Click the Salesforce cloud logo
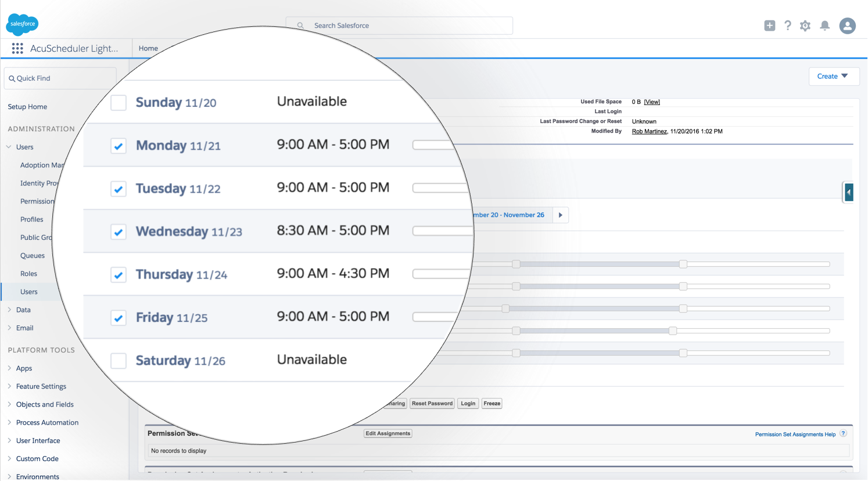 22,24
